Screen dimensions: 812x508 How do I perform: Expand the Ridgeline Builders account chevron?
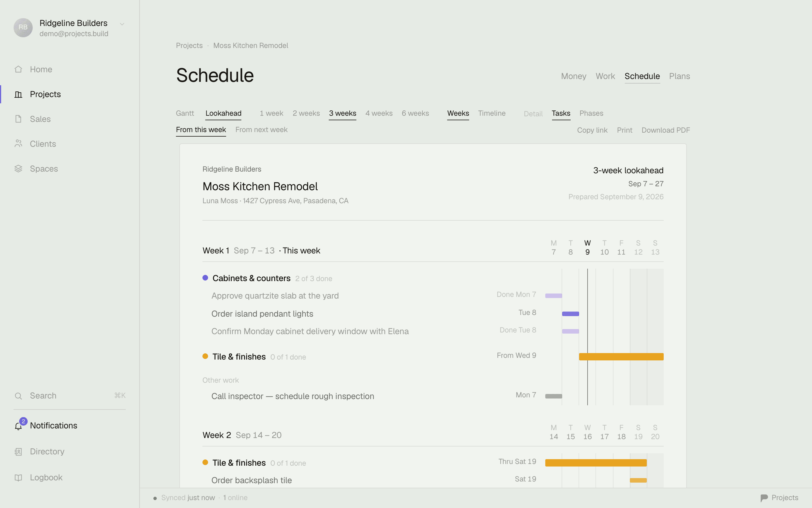[x=122, y=24]
